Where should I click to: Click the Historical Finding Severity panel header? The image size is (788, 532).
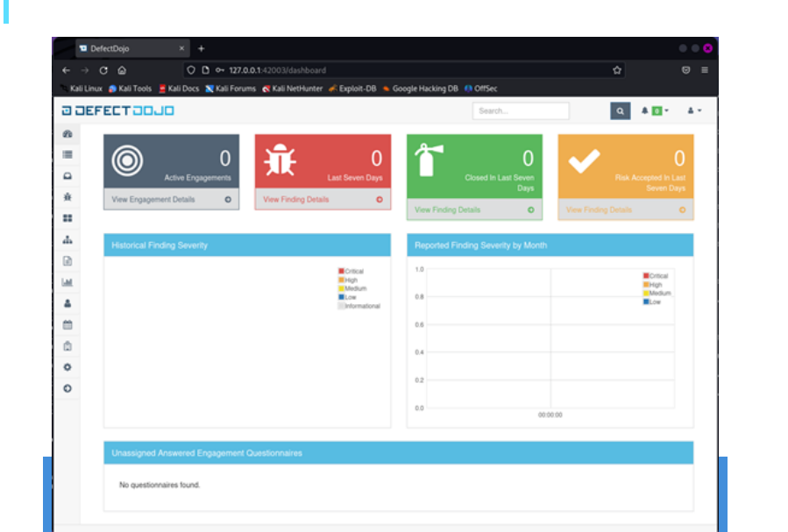click(247, 245)
